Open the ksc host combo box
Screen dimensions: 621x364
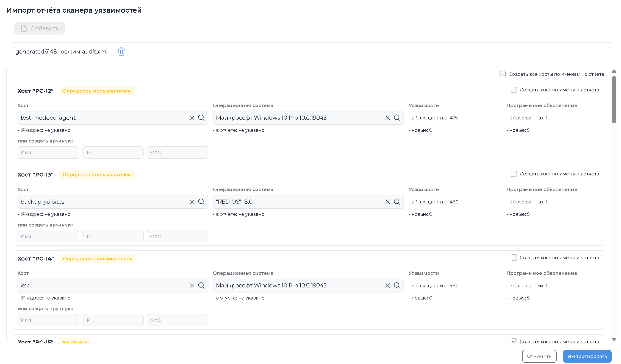tap(103, 285)
